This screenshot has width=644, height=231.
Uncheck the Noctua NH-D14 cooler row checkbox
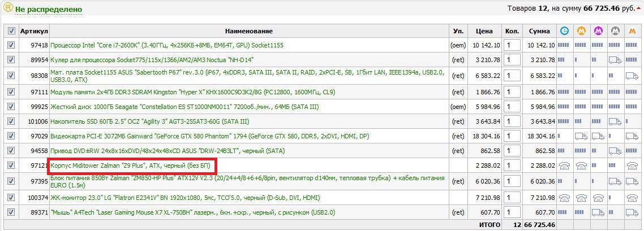pos(11,60)
